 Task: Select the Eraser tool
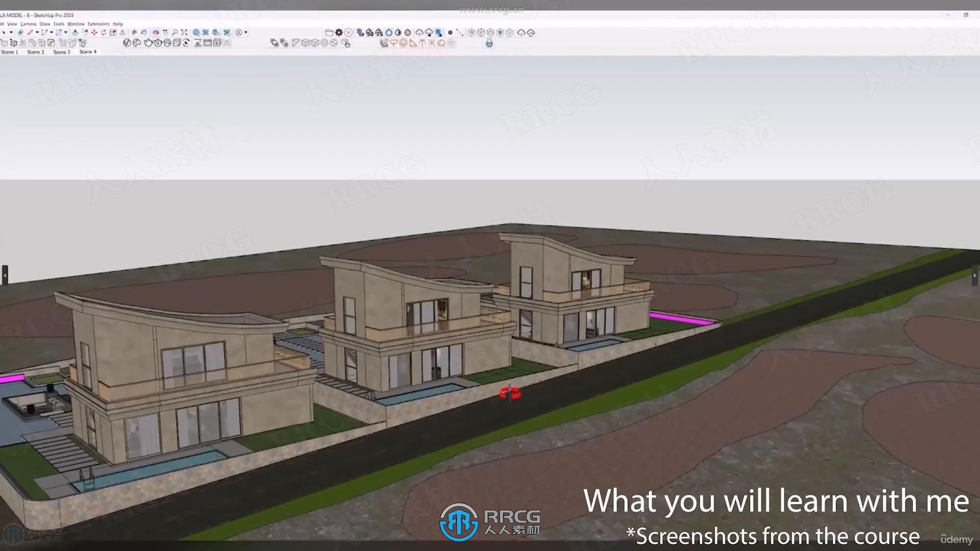(x=20, y=32)
